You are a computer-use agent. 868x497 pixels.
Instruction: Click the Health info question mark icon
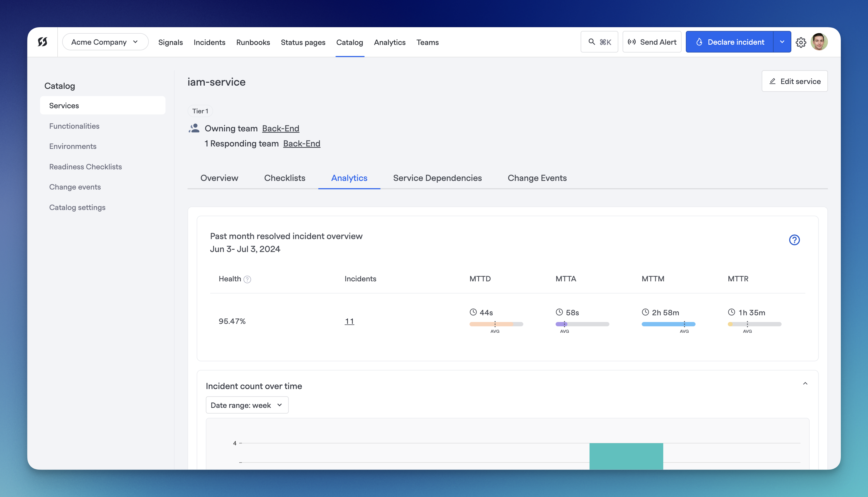pos(247,279)
